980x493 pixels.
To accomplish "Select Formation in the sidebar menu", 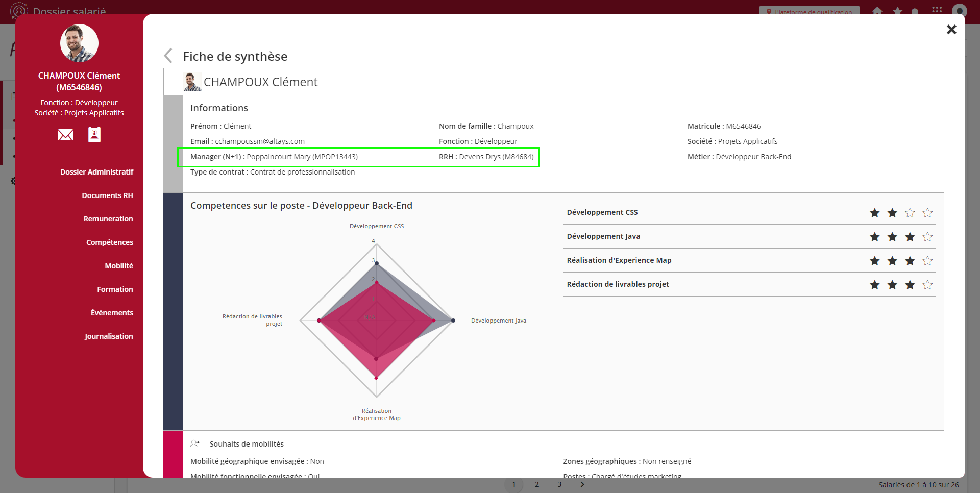I will pyautogui.click(x=115, y=289).
